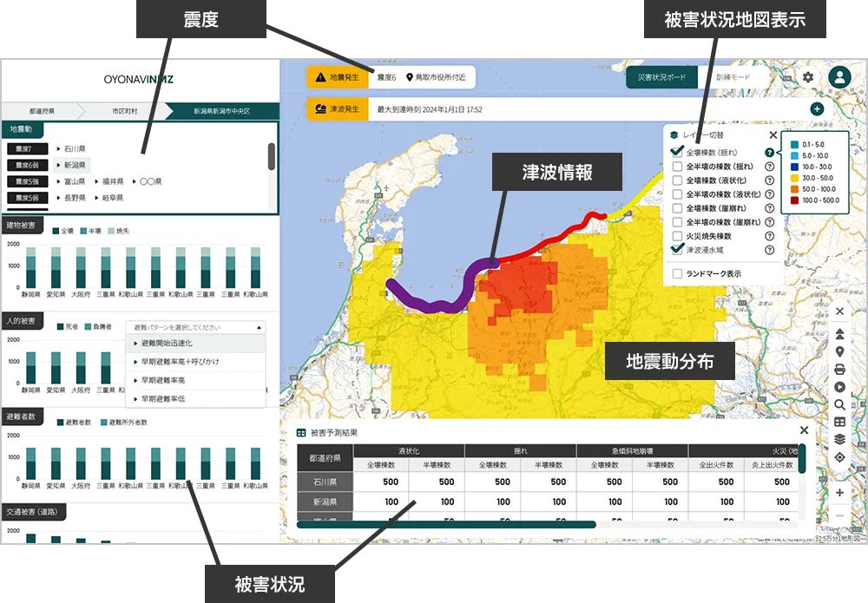Click help icon for 全壊棟数（液状化）
This screenshot has width=868, height=603.
pos(769,180)
